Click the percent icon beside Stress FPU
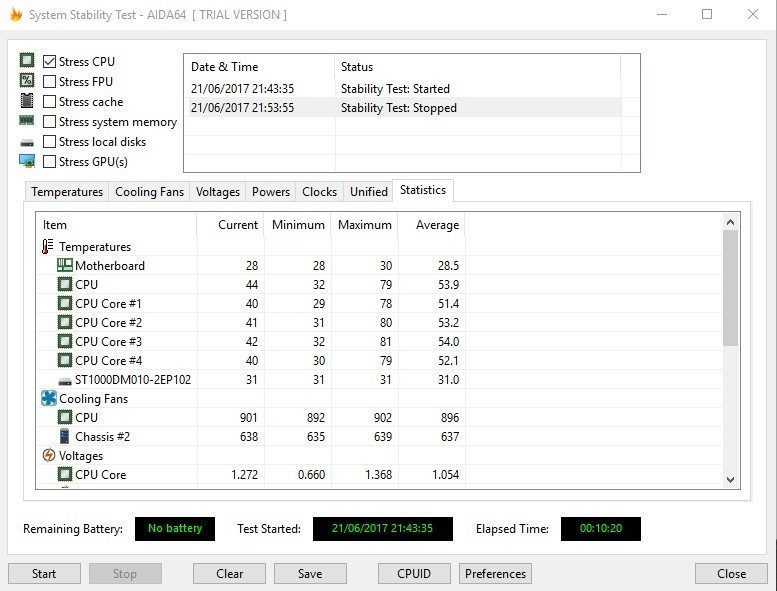The image size is (777, 591). pos(27,80)
